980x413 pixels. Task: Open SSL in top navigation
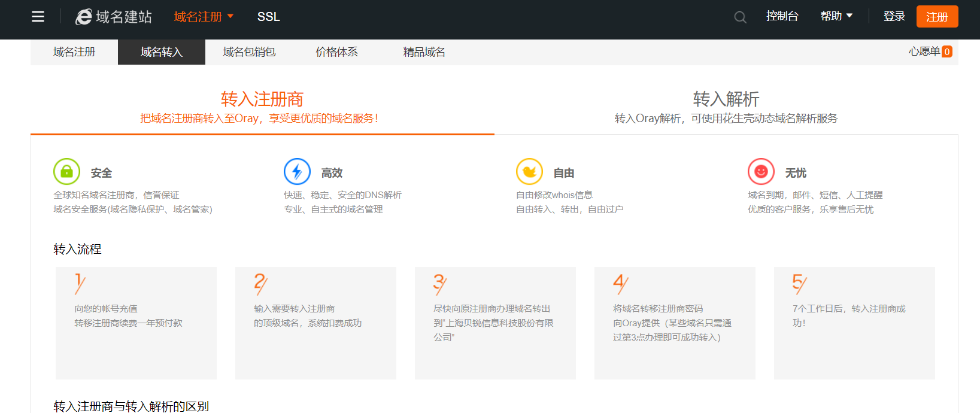pyautogui.click(x=268, y=17)
